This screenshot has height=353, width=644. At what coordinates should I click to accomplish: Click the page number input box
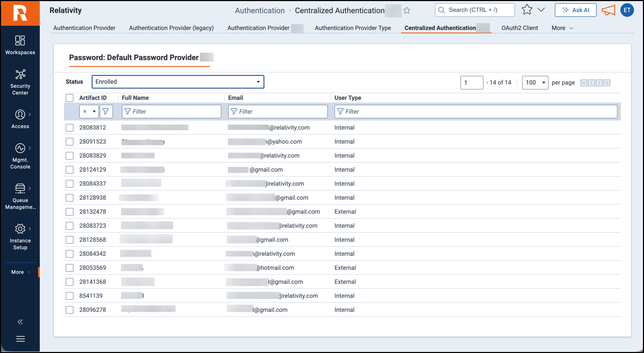(472, 83)
